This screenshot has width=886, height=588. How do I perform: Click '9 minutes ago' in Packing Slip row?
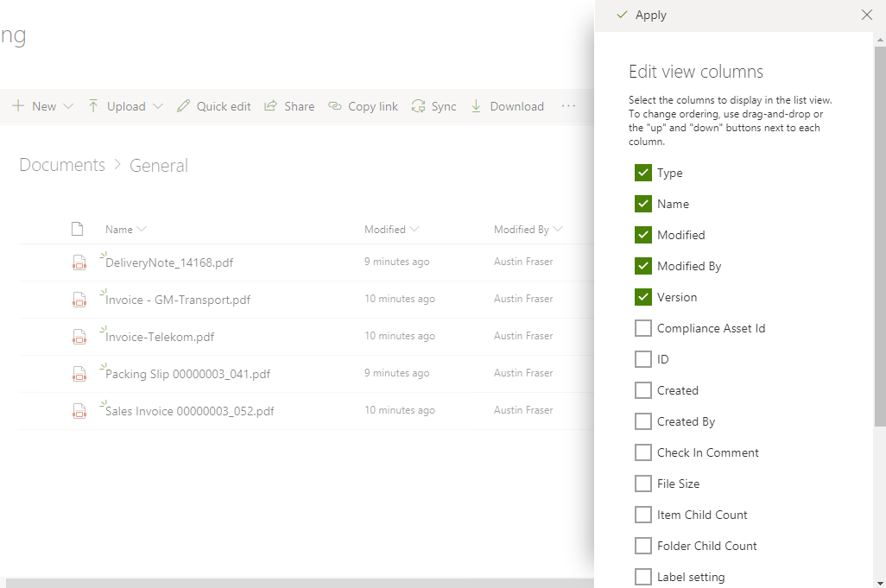[x=396, y=373]
